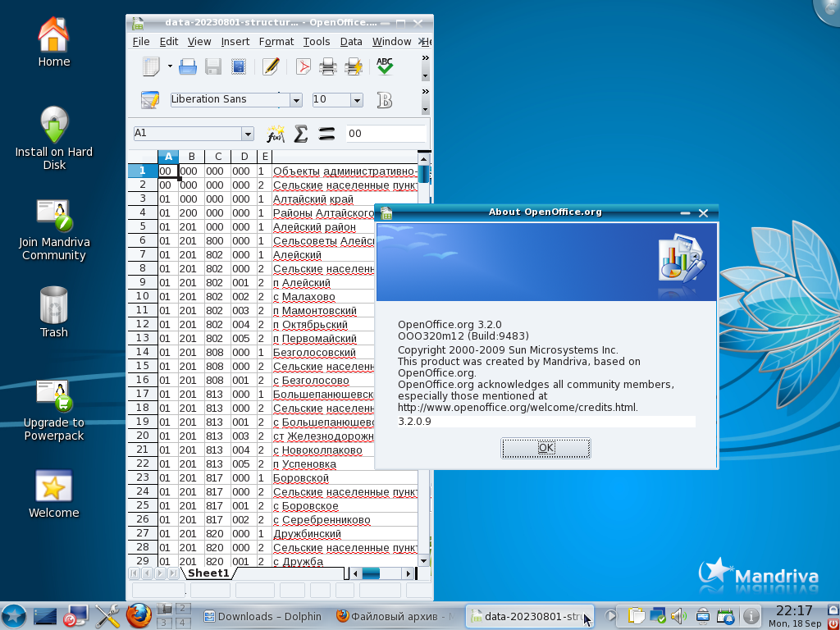Click the speaker volume tray icon
This screenshot has width=840, height=630.
[x=678, y=616]
